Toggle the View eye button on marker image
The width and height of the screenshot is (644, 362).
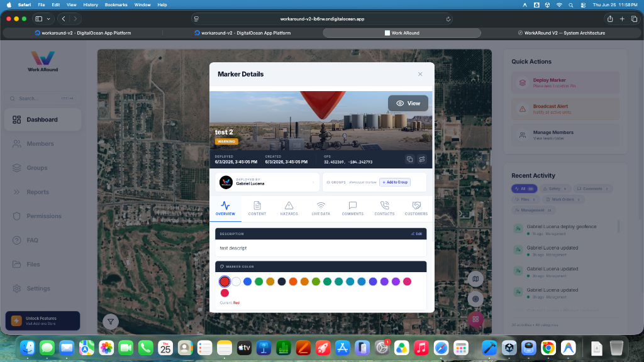(x=408, y=104)
